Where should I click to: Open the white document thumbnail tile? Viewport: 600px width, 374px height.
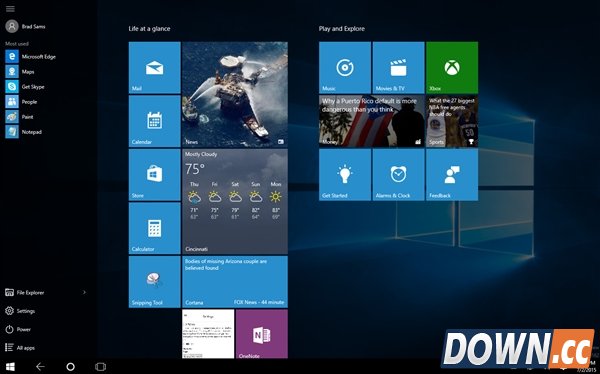click(x=208, y=334)
